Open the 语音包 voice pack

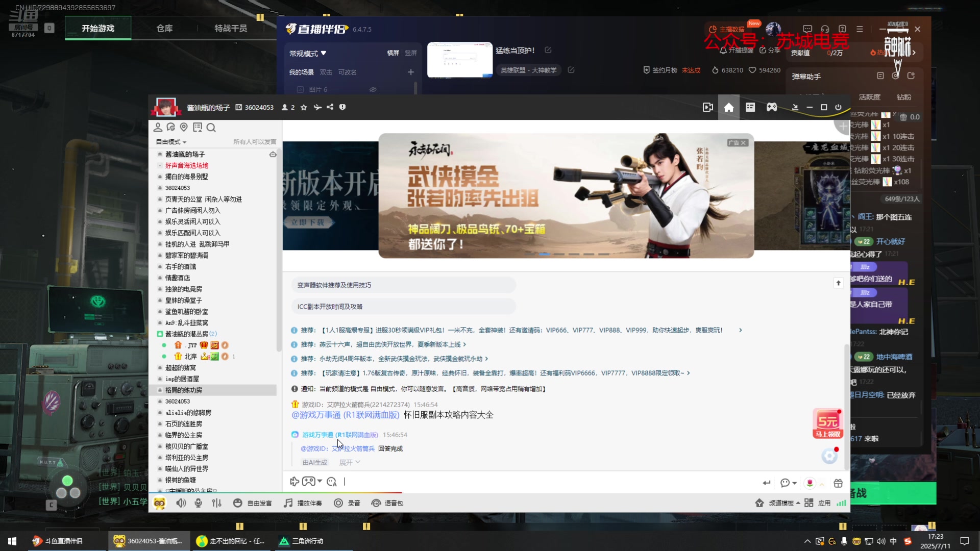click(387, 503)
